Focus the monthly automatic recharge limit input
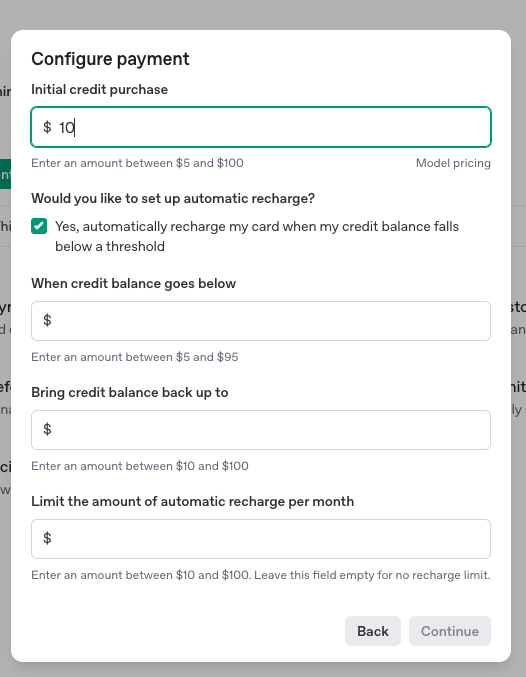This screenshot has width=526, height=677. [x=261, y=539]
